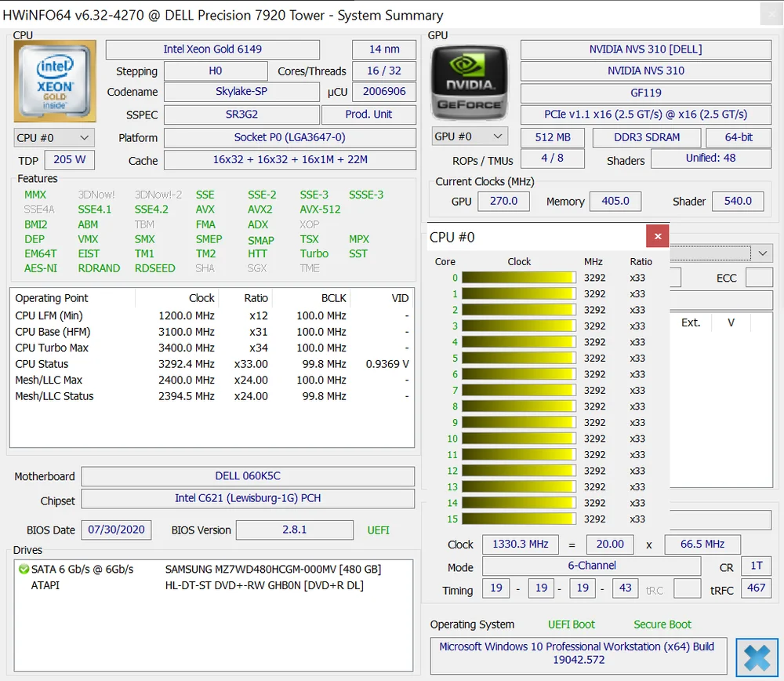Image resolution: width=784 pixels, height=681 pixels.
Task: Click the Core 7 clock bar
Action: click(519, 390)
